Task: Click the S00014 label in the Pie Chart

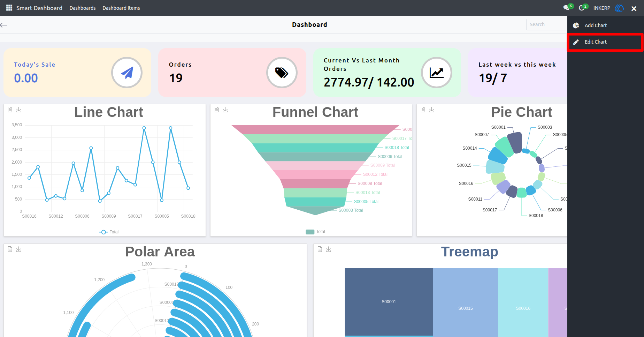Action: tap(470, 148)
